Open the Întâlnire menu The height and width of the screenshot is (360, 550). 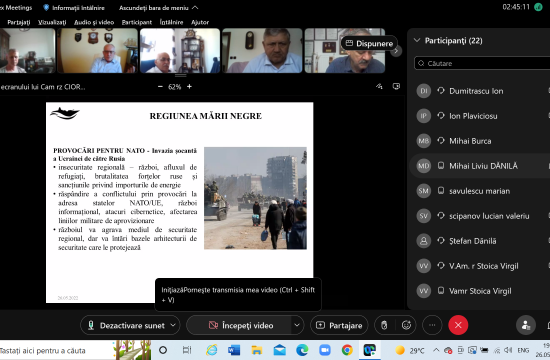click(x=172, y=22)
